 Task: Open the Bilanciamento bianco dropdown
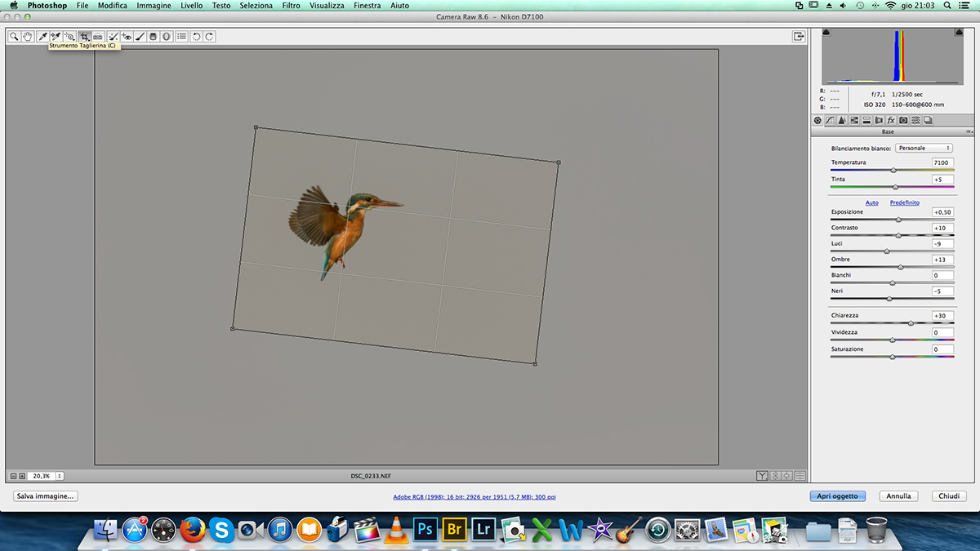coord(924,149)
